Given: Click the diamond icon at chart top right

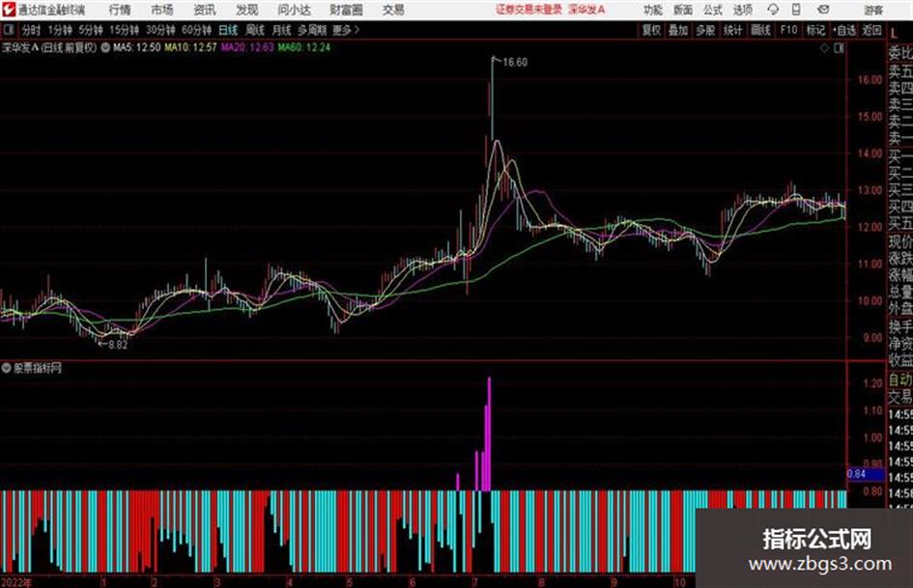Looking at the screenshot, I should click(824, 48).
